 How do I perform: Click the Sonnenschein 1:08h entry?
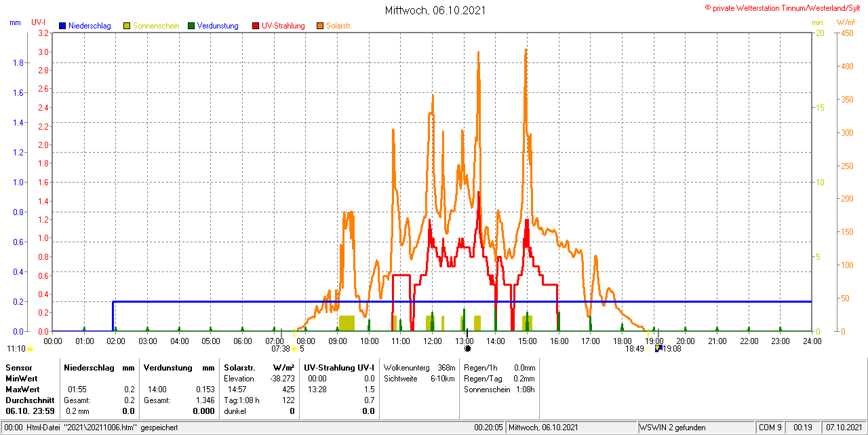coord(500,390)
